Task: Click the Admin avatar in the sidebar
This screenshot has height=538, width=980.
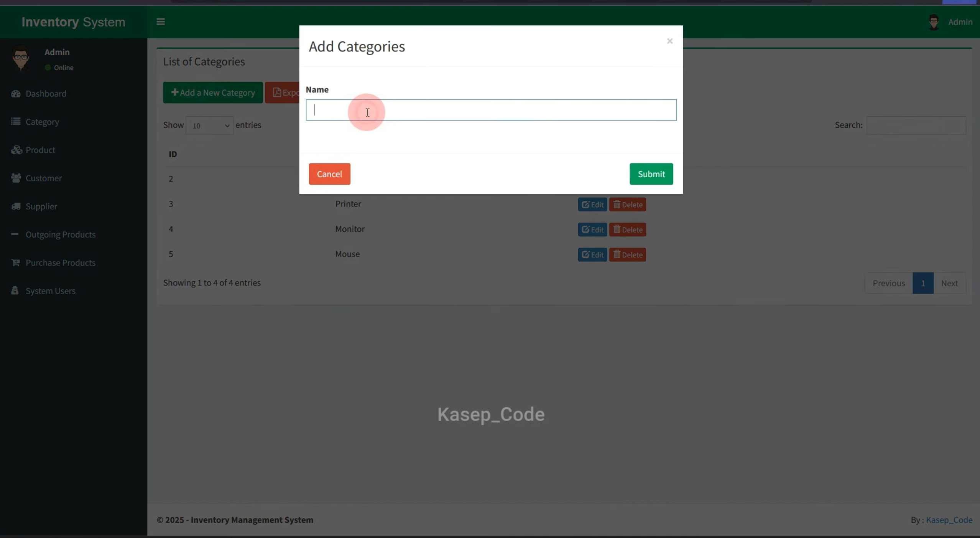Action: (21, 58)
